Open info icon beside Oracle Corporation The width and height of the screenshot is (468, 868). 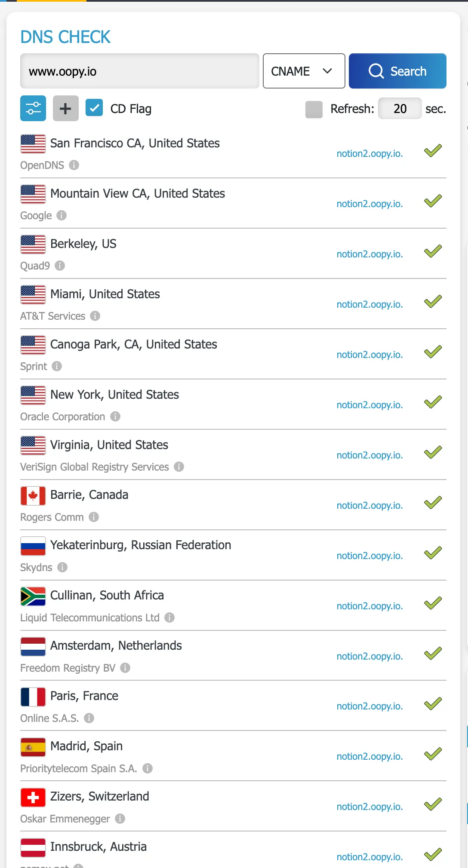[115, 416]
